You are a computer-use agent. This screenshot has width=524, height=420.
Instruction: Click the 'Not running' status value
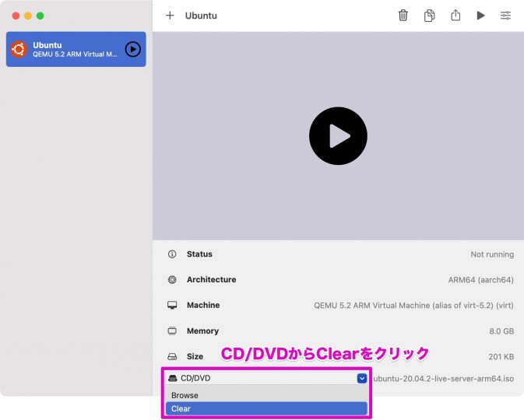point(492,254)
